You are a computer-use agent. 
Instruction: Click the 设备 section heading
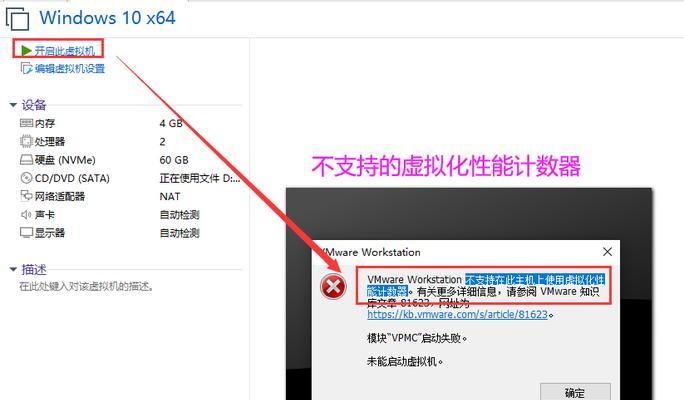[x=34, y=105]
